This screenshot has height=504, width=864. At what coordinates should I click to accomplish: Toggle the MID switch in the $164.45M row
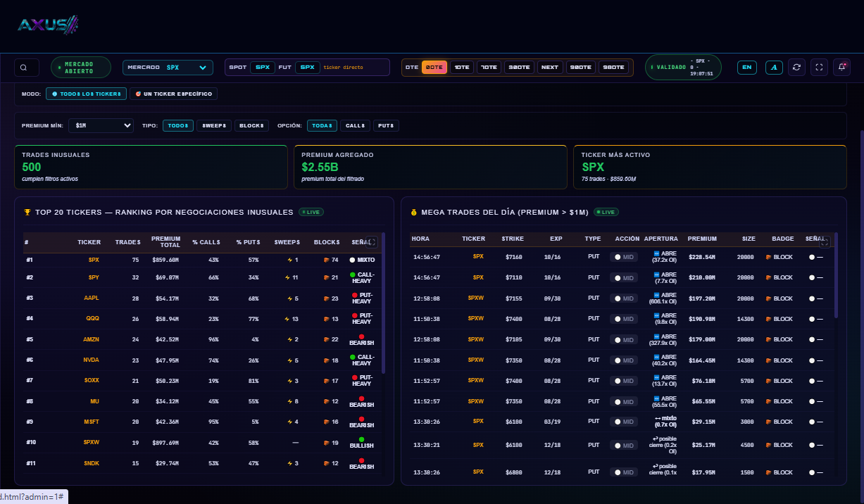tap(624, 360)
